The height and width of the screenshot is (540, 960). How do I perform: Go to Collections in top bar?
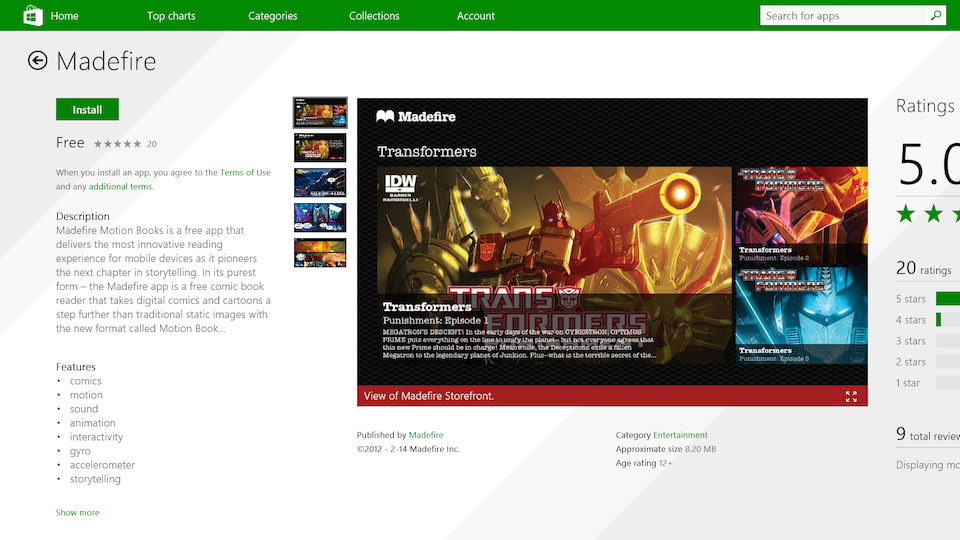(374, 16)
